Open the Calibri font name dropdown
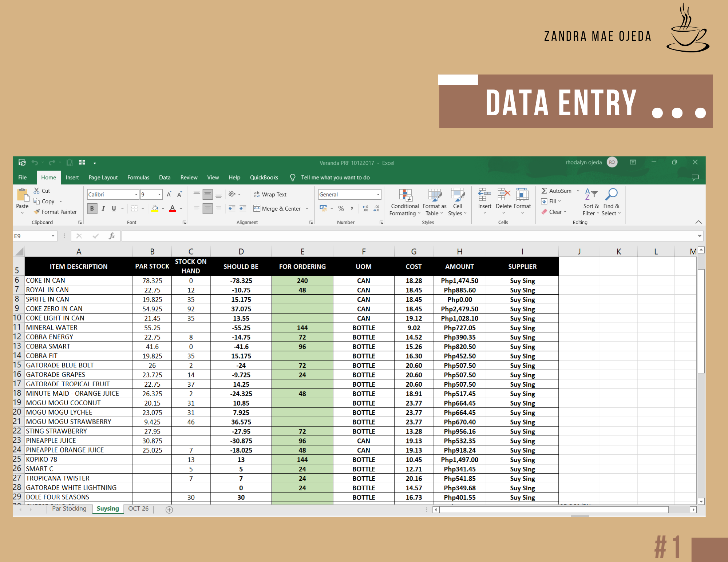Viewport: 728px width, 562px height. pyautogui.click(x=136, y=195)
